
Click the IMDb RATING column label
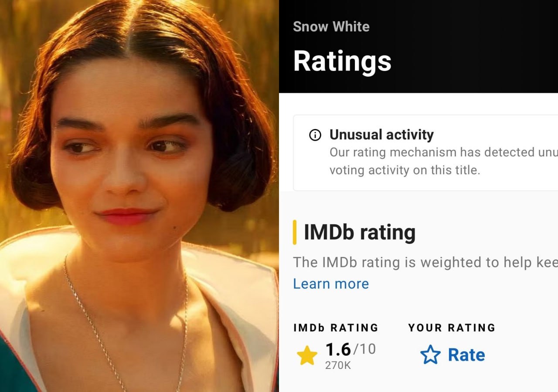[x=336, y=328]
